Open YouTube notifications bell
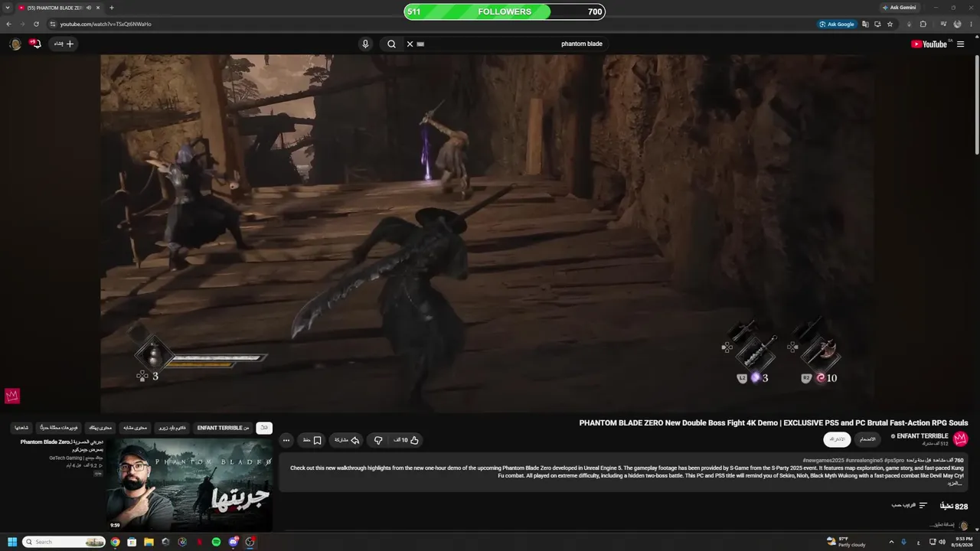 click(35, 44)
